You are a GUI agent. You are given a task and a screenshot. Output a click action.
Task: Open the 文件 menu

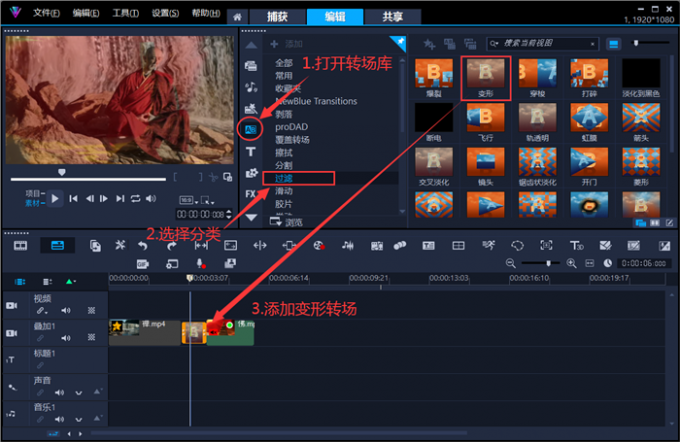point(46,14)
